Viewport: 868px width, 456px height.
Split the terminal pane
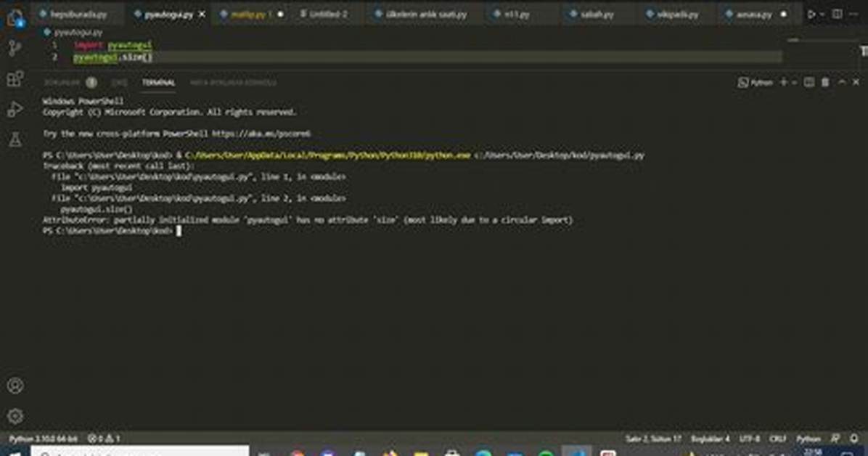[x=808, y=82]
